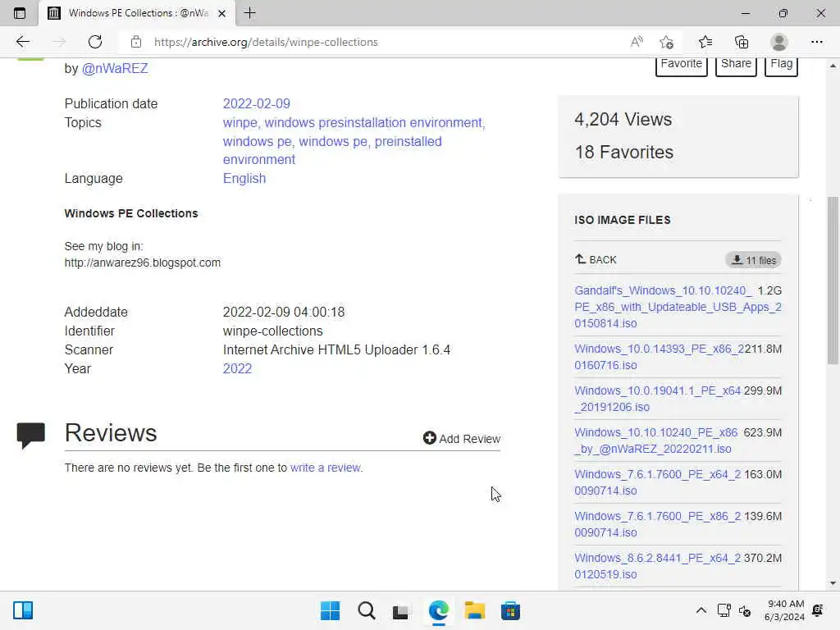Open Windows_10.0.19041.1_PE_x64 iso file
Image resolution: width=840 pixels, height=630 pixels.
(657, 399)
